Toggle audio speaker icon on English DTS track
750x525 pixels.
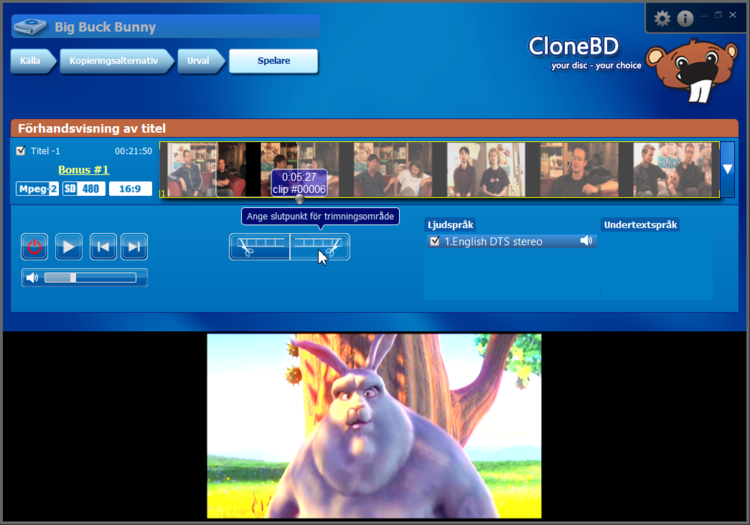(586, 241)
